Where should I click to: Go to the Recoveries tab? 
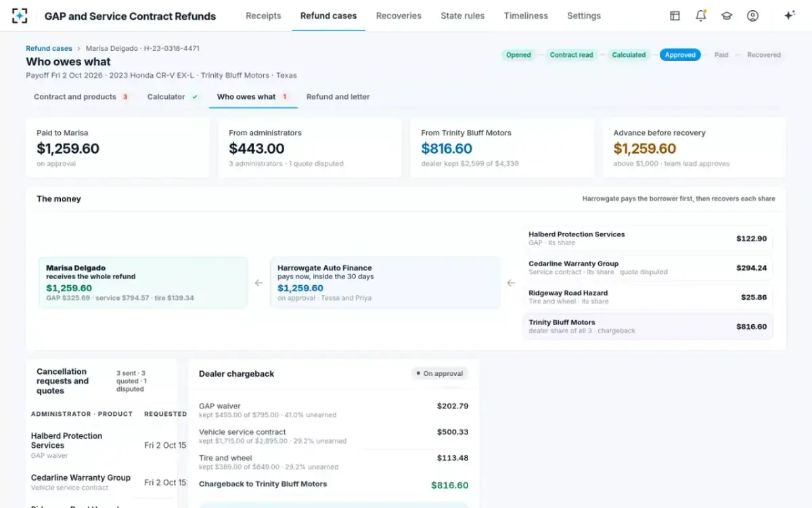point(399,16)
